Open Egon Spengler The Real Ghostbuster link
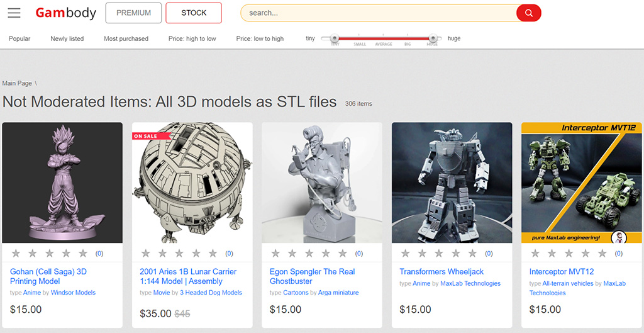The height and width of the screenshot is (333, 644). coord(312,276)
